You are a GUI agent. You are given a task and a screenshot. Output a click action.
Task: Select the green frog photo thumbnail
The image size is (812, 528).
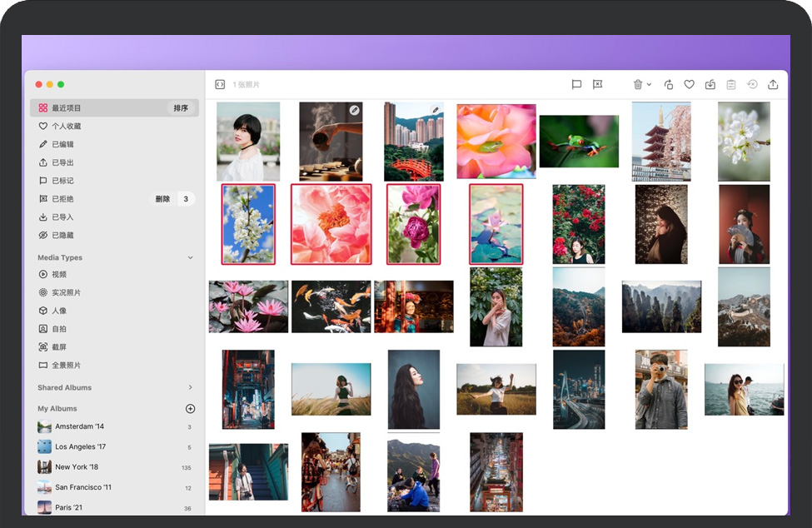pos(579,142)
